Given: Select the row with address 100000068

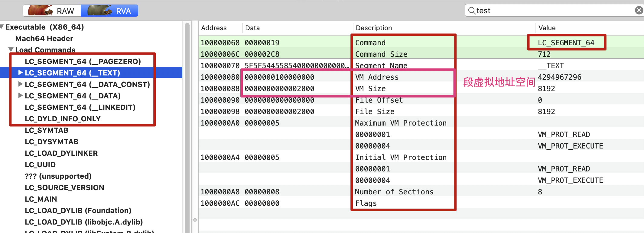Looking at the screenshot, I should click(x=421, y=43).
